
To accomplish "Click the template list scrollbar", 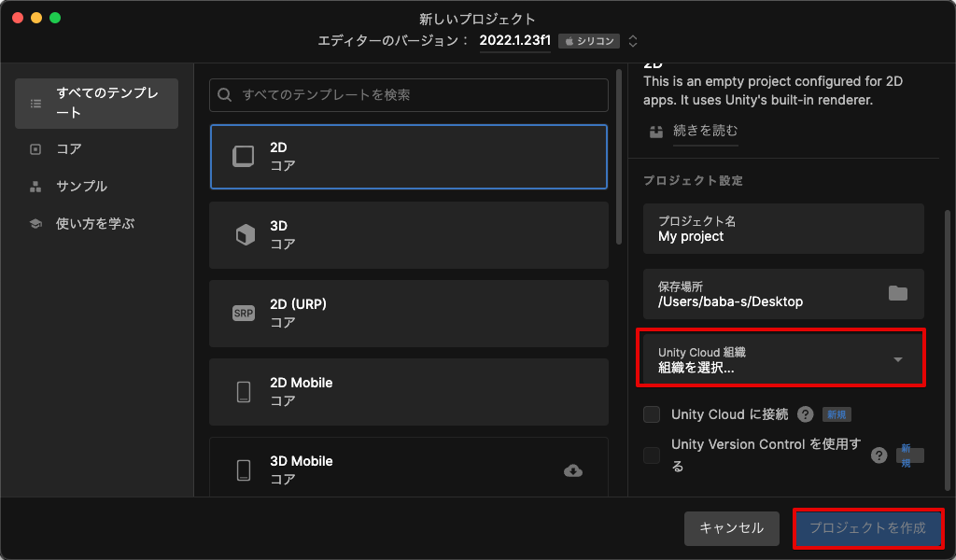I will pos(619,157).
